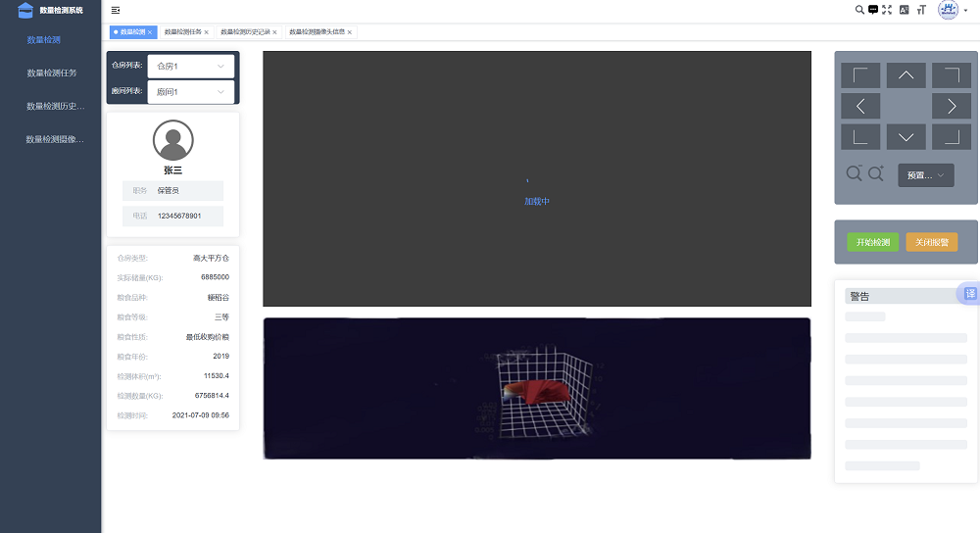Move camera down
The image size is (980, 533).
point(906,137)
